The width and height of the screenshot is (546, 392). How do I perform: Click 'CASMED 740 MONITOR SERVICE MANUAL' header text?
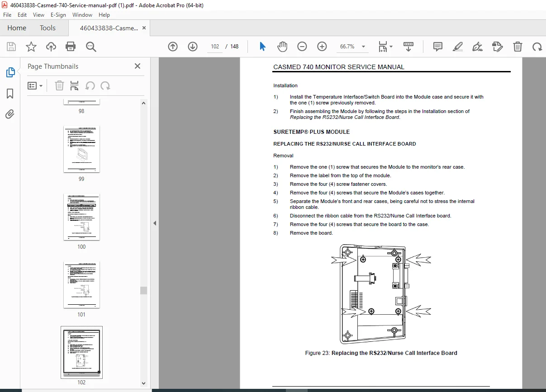coord(339,67)
